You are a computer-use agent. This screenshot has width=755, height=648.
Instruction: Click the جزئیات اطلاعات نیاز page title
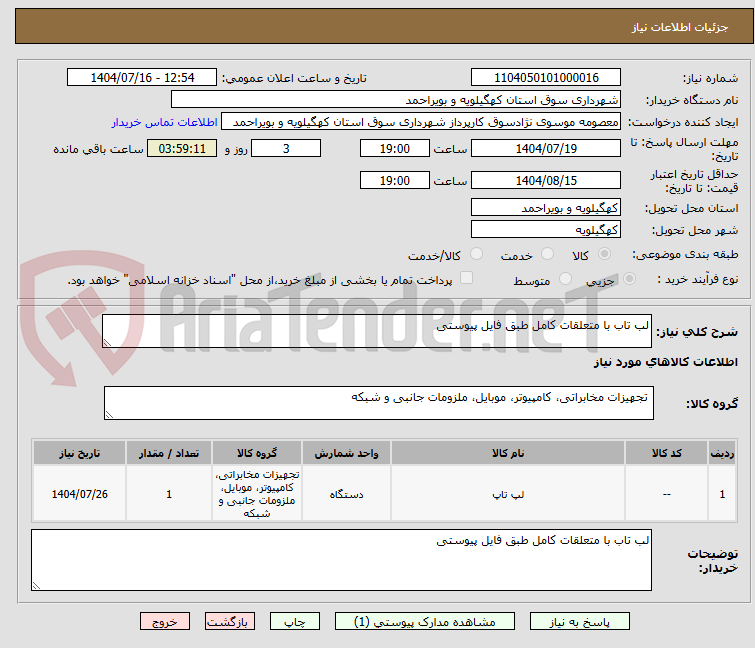679,27
